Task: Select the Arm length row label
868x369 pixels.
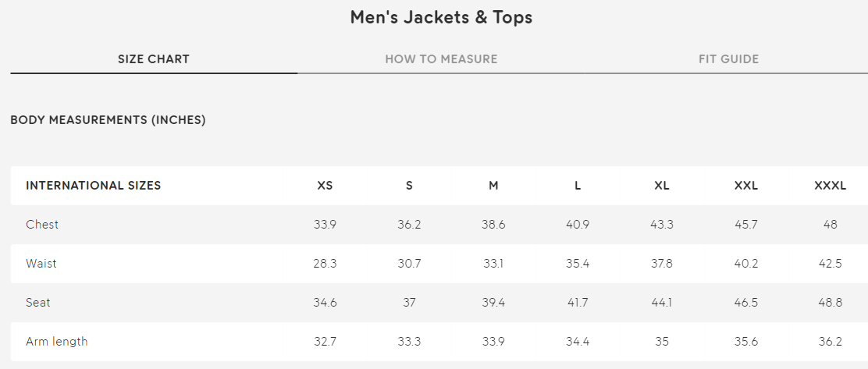Action: point(57,342)
